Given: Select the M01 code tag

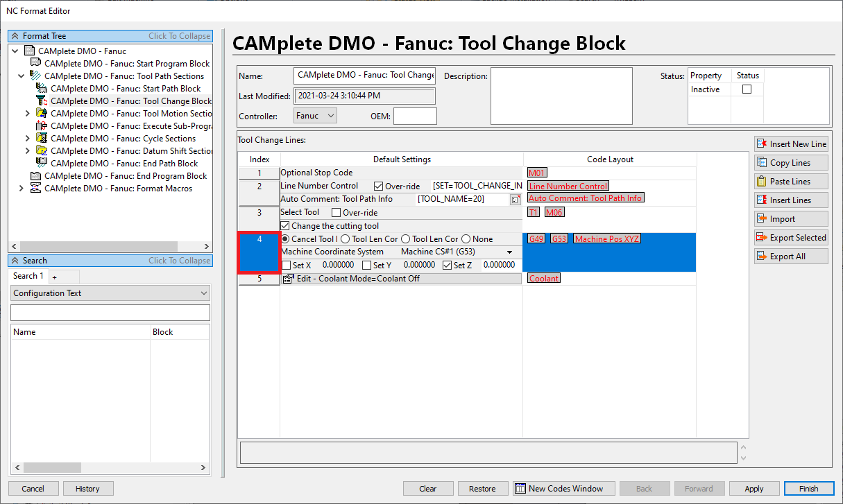Looking at the screenshot, I should click(x=537, y=173).
